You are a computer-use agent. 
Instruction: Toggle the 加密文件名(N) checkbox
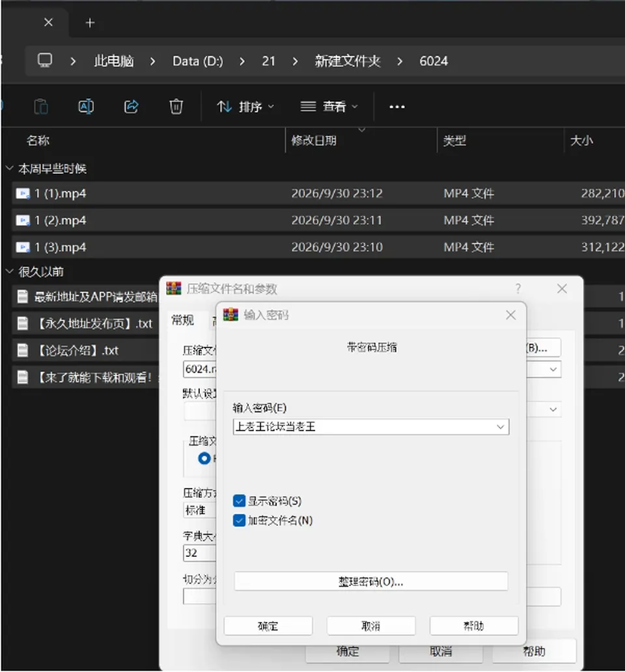(239, 520)
